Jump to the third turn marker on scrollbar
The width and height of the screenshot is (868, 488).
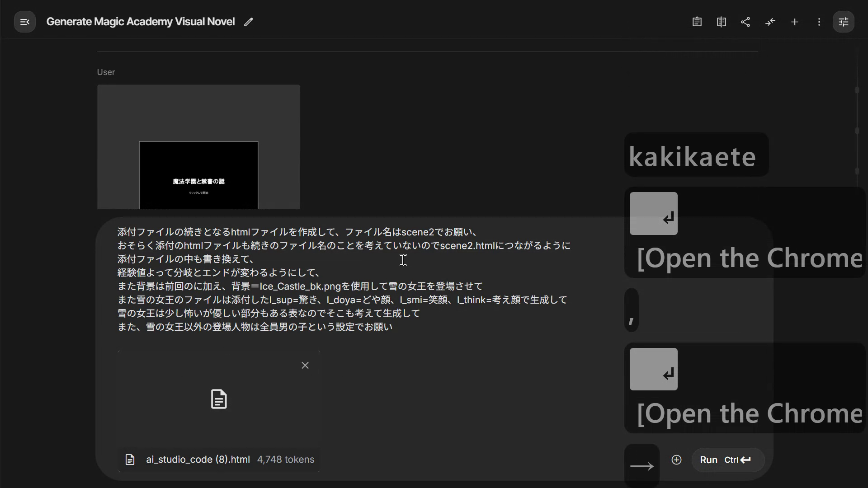(x=857, y=171)
